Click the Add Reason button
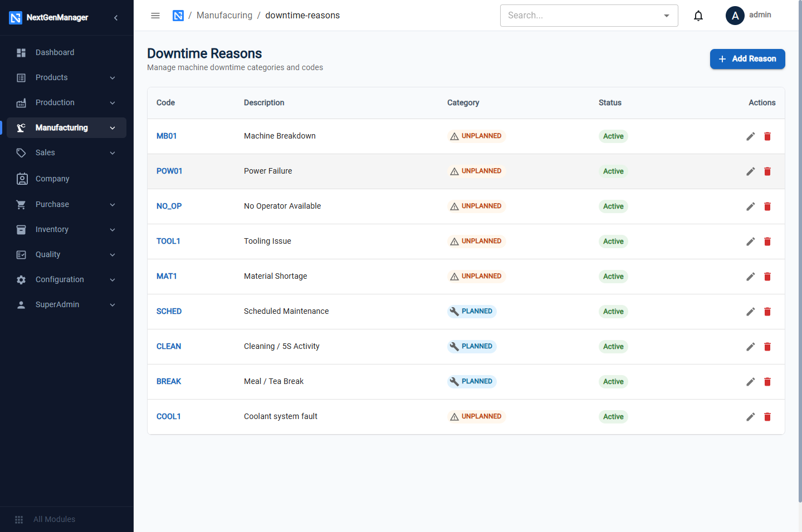 [747, 59]
